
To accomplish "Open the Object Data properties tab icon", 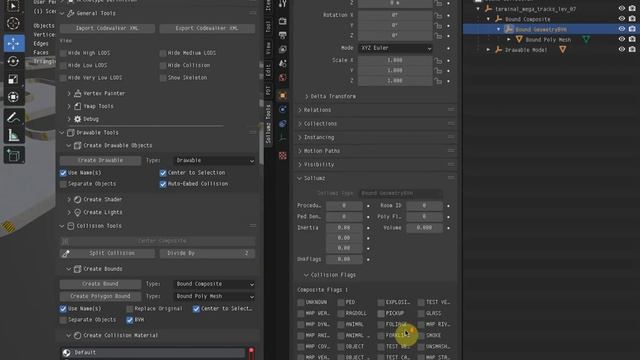I will pyautogui.click(x=282, y=138).
